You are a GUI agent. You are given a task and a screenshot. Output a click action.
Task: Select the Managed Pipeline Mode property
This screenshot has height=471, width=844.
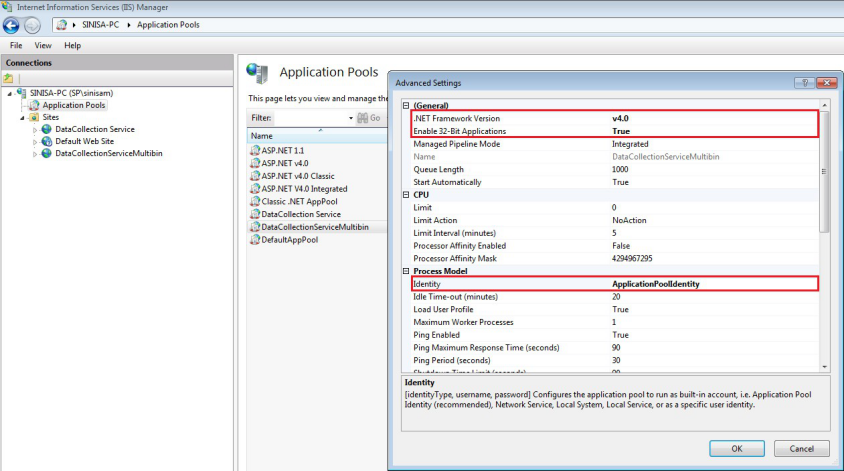pos(615,144)
